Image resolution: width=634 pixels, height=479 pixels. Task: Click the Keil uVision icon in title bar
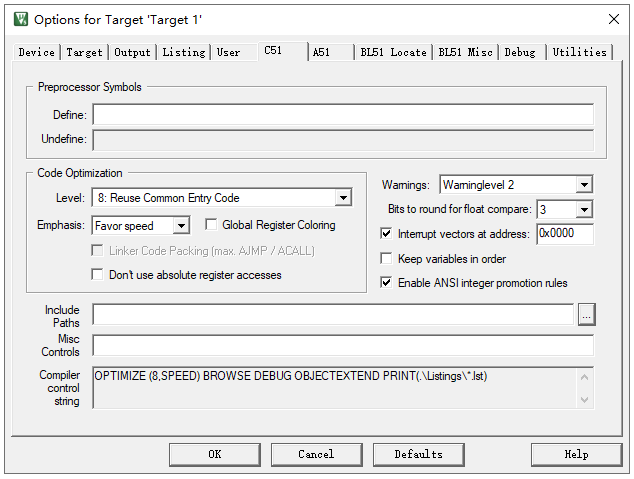click(21, 19)
